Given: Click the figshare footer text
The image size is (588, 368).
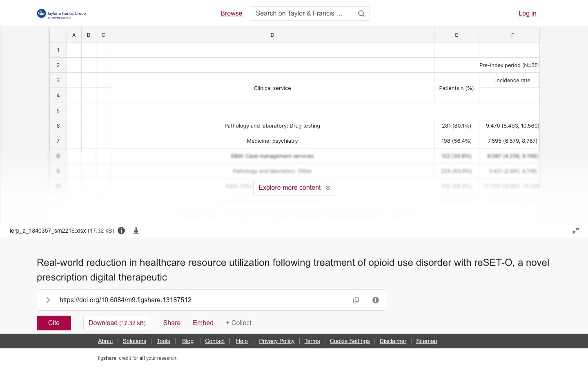Looking at the screenshot, I should [x=138, y=358].
